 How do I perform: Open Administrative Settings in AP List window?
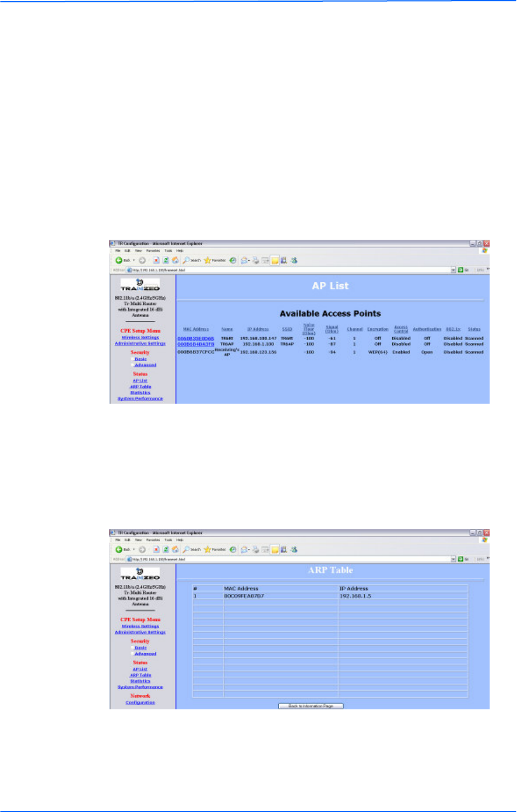(x=140, y=344)
